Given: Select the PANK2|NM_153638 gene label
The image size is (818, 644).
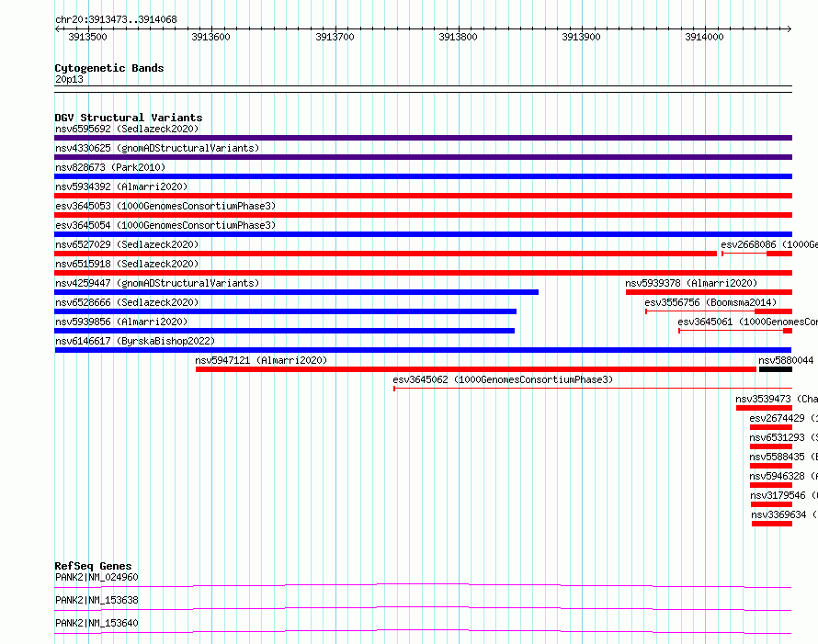Looking at the screenshot, I should [97, 600].
